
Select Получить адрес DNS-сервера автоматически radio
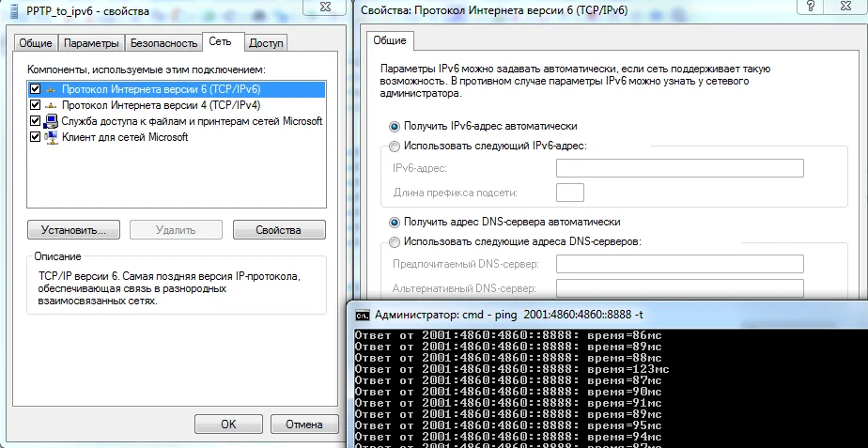click(395, 222)
